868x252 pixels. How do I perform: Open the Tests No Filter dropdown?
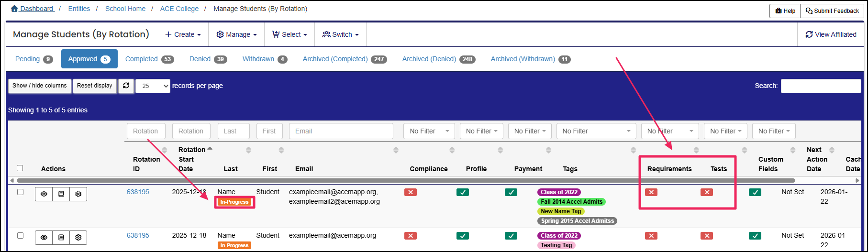pyautogui.click(x=725, y=131)
